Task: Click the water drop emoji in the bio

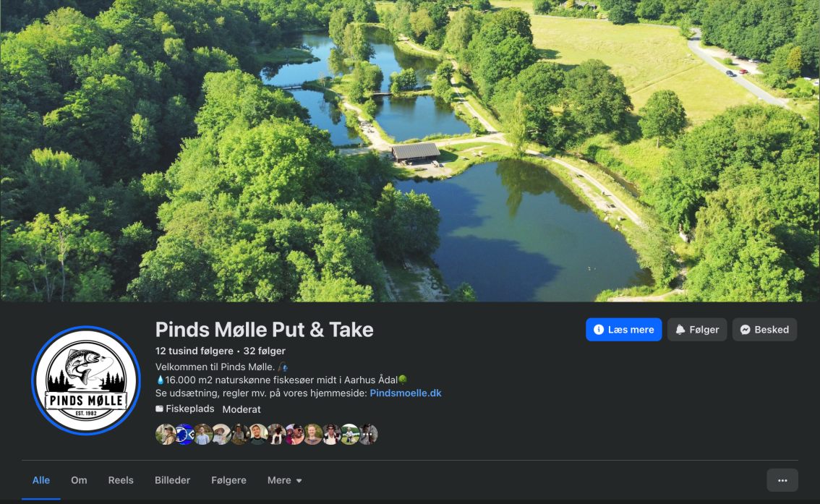Action: pos(161,379)
